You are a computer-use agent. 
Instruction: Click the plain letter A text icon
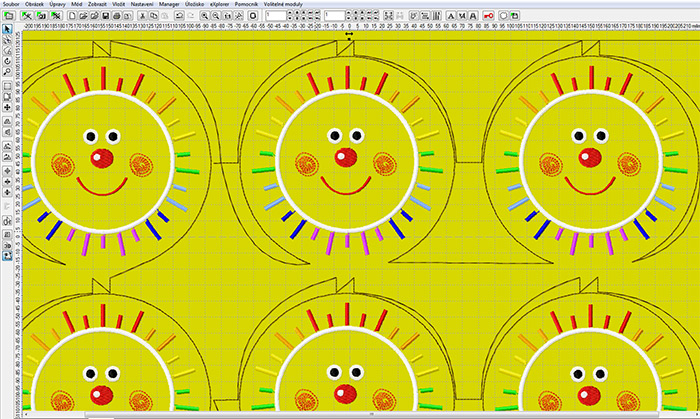451,16
